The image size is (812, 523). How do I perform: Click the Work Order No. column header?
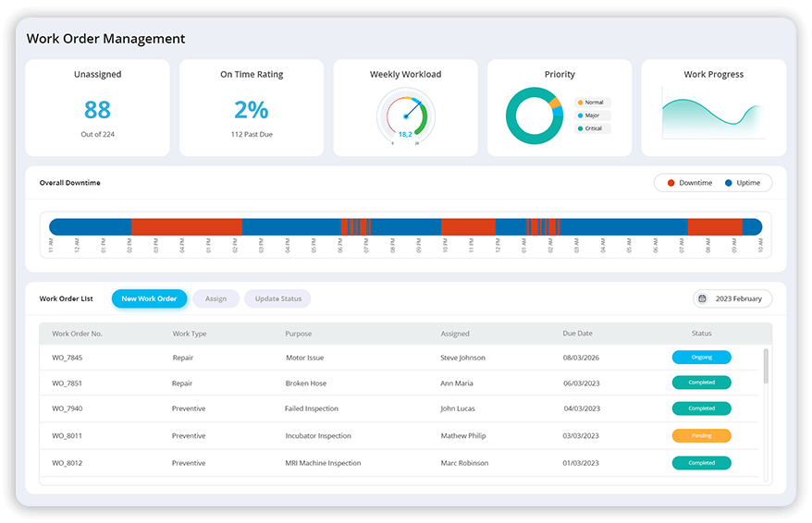tap(76, 334)
